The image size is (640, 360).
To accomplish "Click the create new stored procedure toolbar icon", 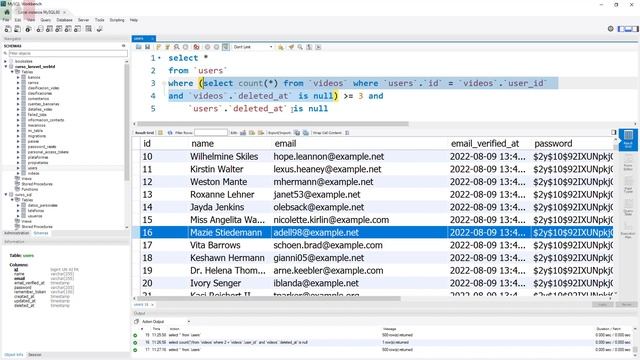I will pyautogui.click(x=68, y=29).
